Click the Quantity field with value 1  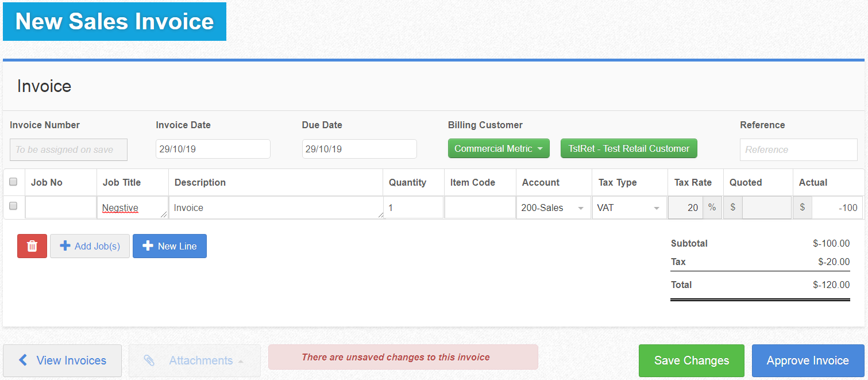click(x=414, y=208)
